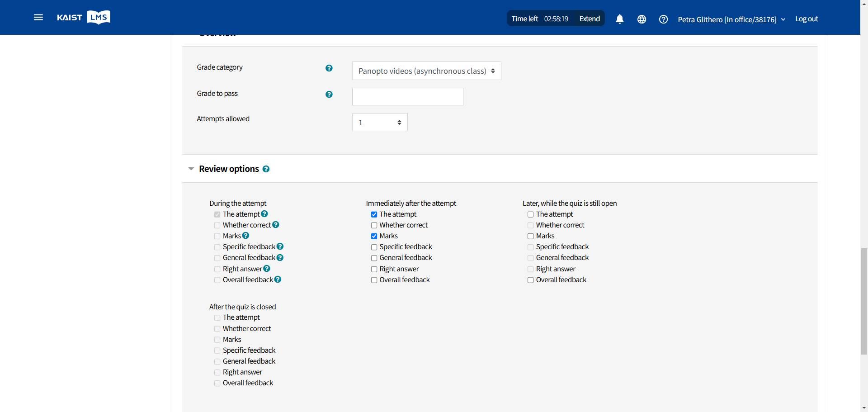The image size is (868, 412).
Task: Show help for During the attempt 'Marks'
Action: point(245,236)
